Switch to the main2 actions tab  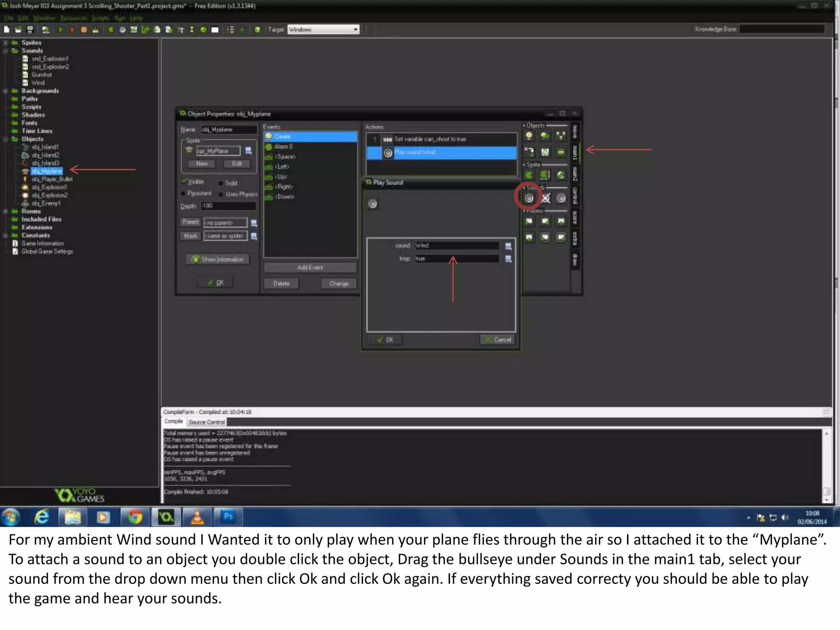coord(575,174)
